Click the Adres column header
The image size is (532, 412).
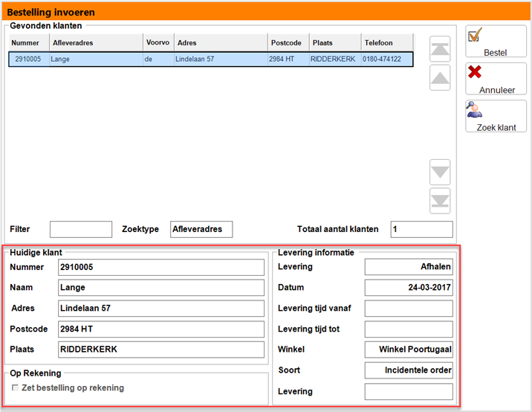[x=221, y=43]
